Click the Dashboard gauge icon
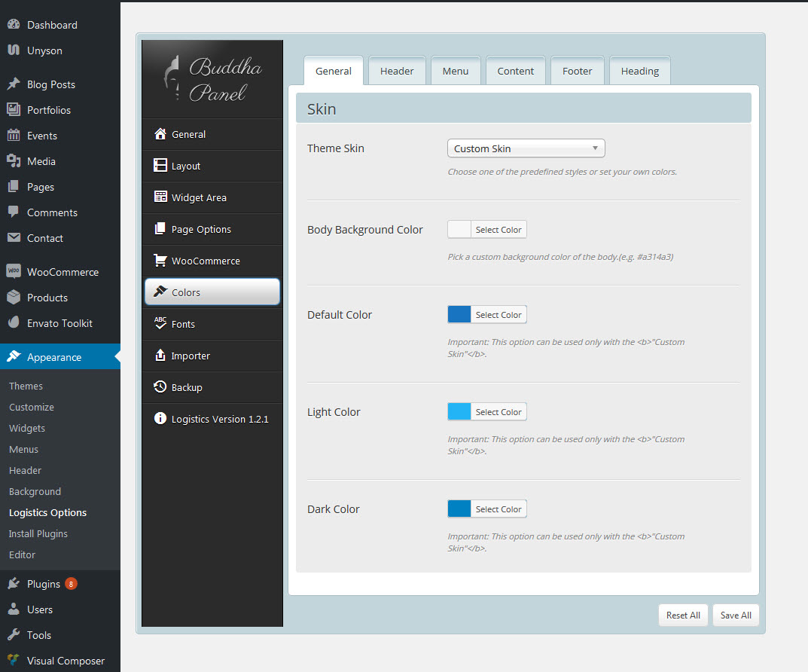 (14, 24)
